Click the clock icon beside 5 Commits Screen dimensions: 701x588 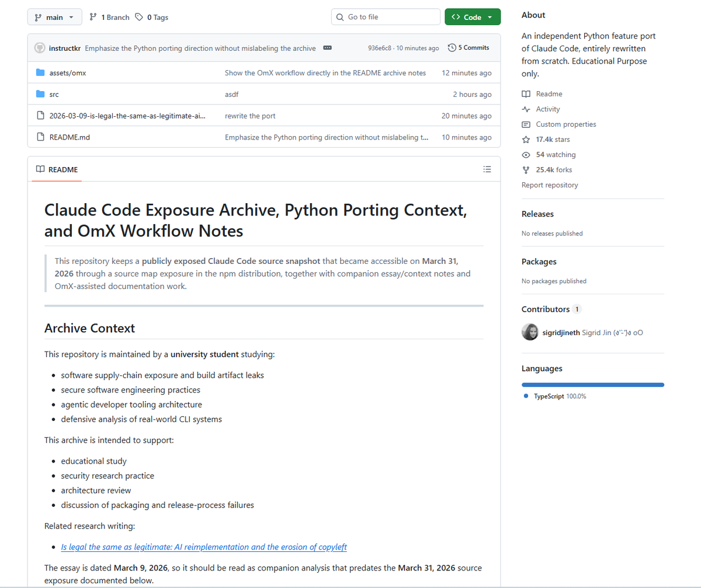[452, 48]
